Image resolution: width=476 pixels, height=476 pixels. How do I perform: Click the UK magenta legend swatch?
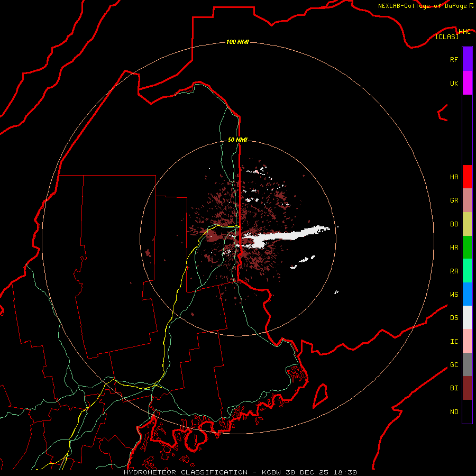(467, 83)
